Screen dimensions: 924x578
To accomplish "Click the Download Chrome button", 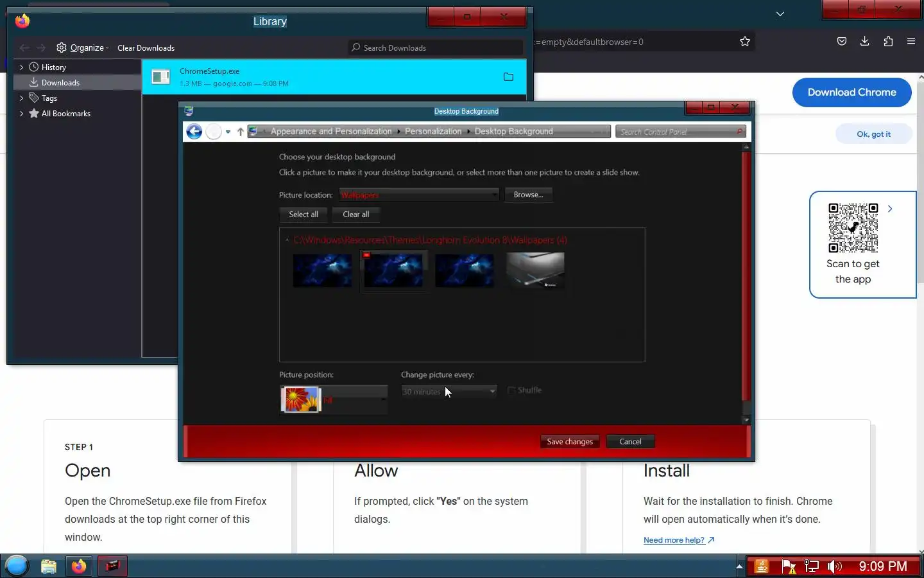I will pyautogui.click(x=851, y=92).
